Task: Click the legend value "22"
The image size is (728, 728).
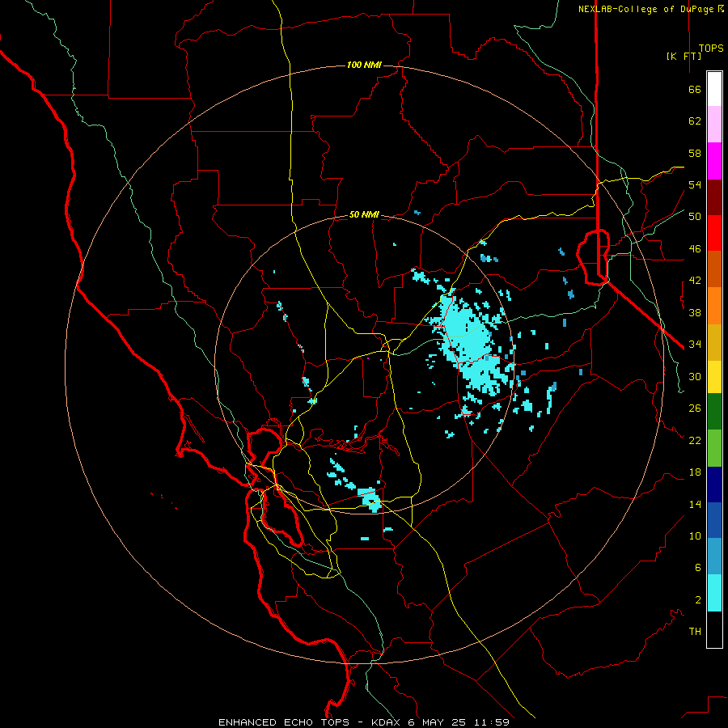Action: pos(695,440)
